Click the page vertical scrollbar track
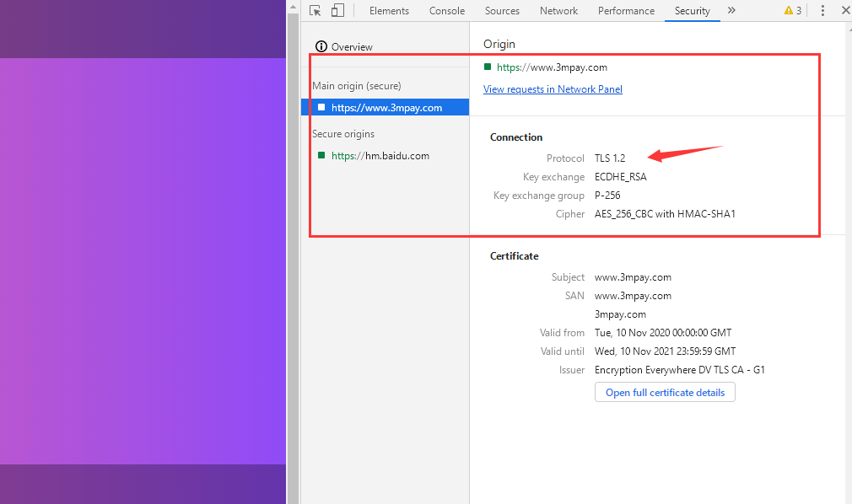The width and height of the screenshot is (852, 504). [x=293, y=259]
